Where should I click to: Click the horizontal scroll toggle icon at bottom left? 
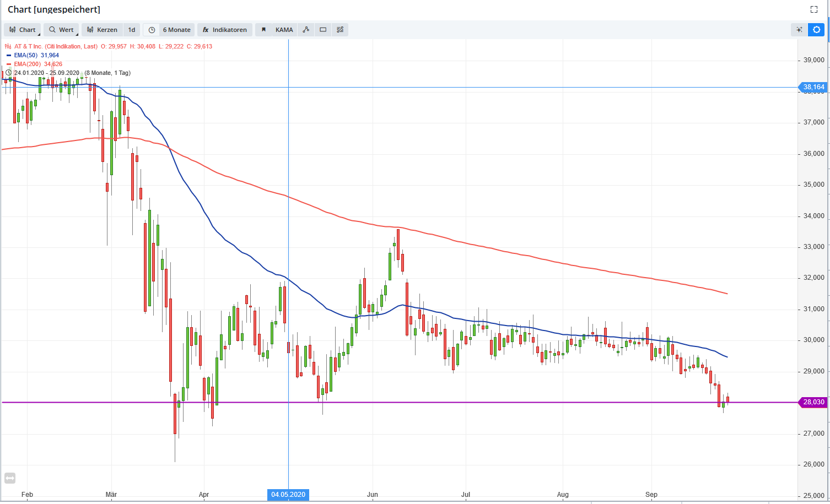pos(9,478)
